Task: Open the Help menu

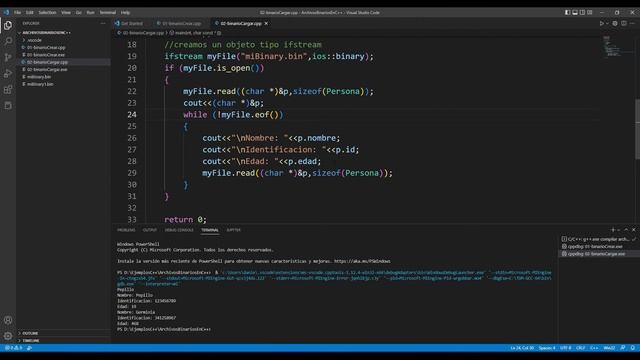Action: click(125, 12)
